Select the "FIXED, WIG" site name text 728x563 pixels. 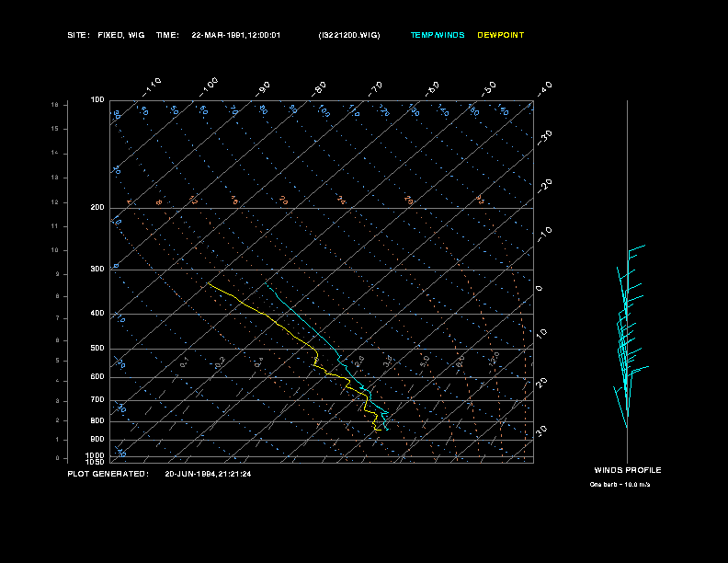coord(121,35)
